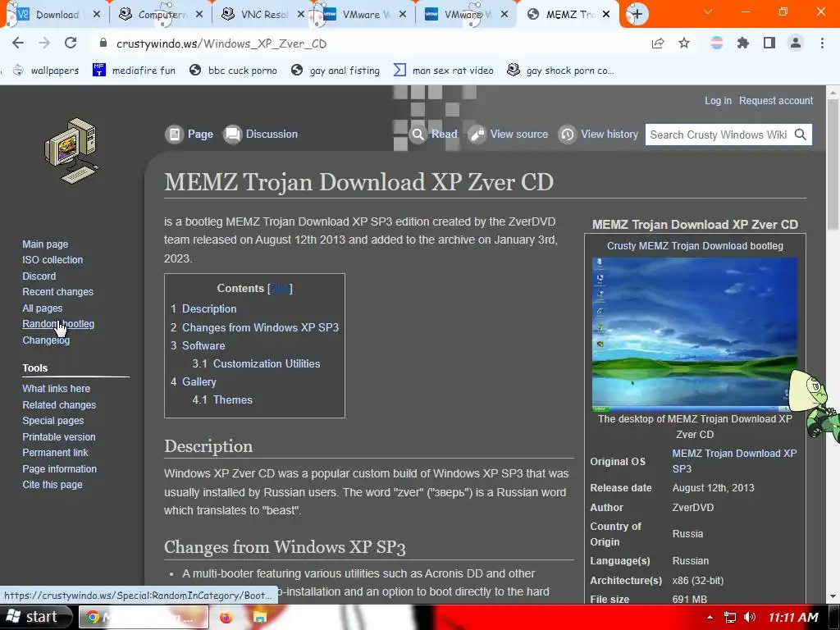Image resolution: width=840 pixels, height=630 pixels.
Task: Click the lock icon in address bar
Action: point(103,43)
